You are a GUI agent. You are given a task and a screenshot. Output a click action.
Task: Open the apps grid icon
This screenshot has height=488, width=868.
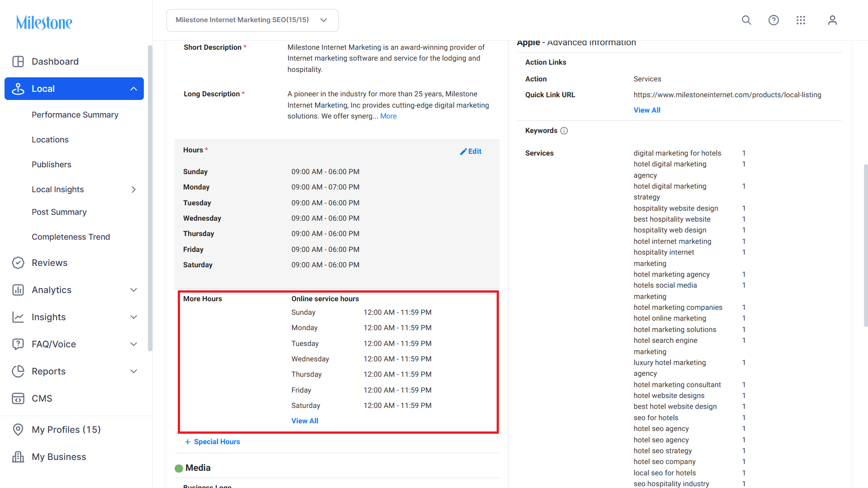pos(801,20)
